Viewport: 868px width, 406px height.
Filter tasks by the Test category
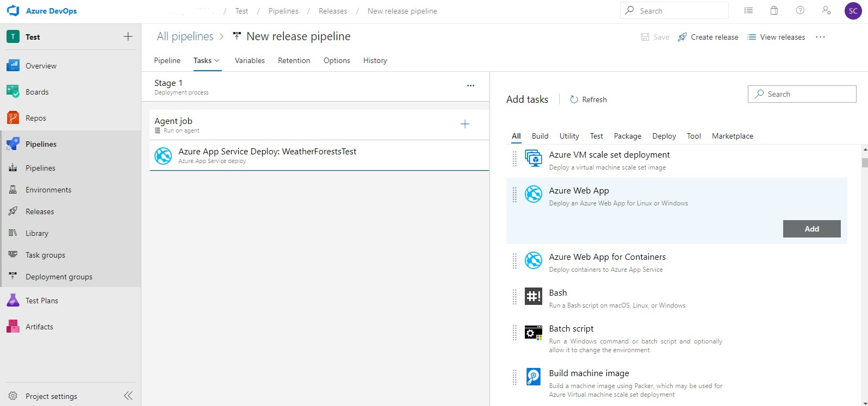coord(597,136)
